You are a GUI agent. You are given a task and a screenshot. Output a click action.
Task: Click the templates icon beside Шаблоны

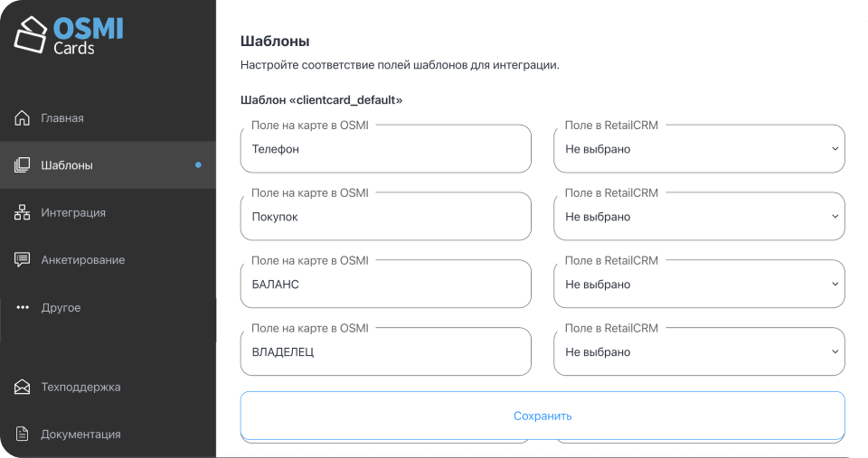[x=23, y=165]
